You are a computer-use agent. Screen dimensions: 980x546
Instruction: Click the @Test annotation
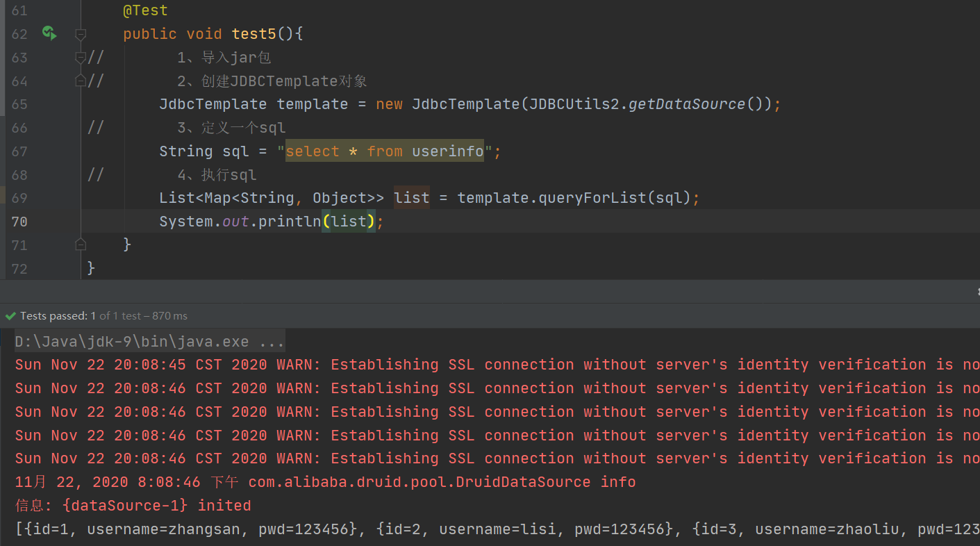(145, 10)
